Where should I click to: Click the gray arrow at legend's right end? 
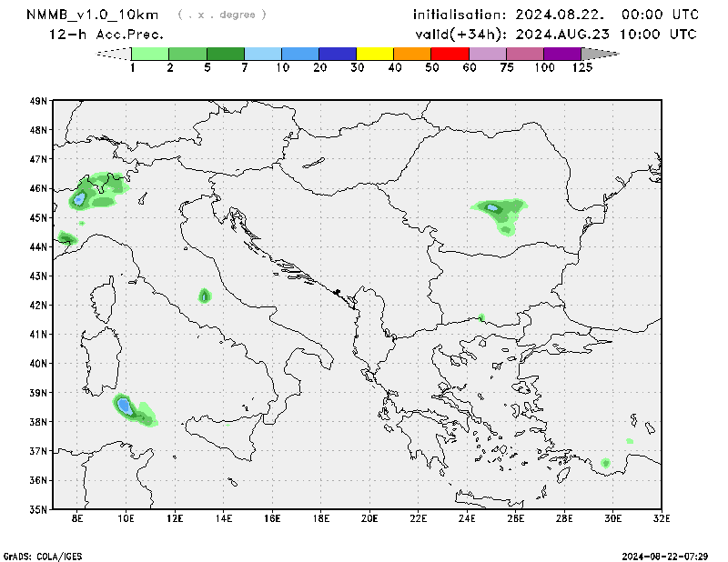tap(600, 54)
